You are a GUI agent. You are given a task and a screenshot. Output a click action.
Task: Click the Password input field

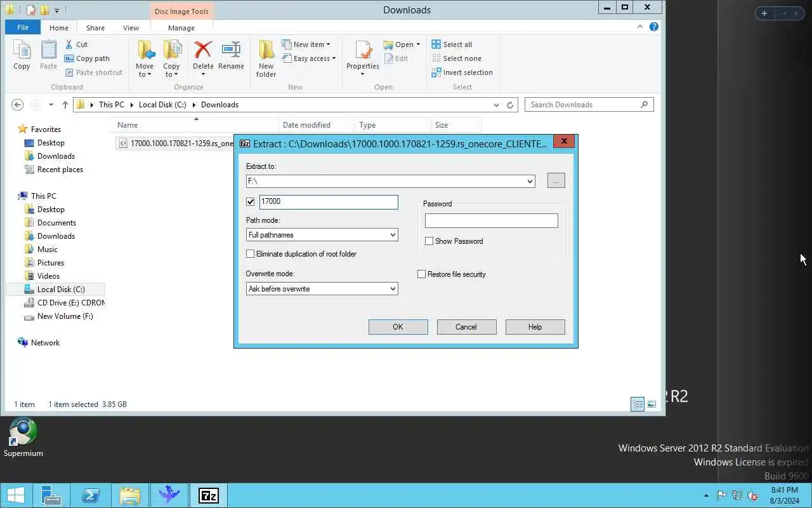pos(491,220)
